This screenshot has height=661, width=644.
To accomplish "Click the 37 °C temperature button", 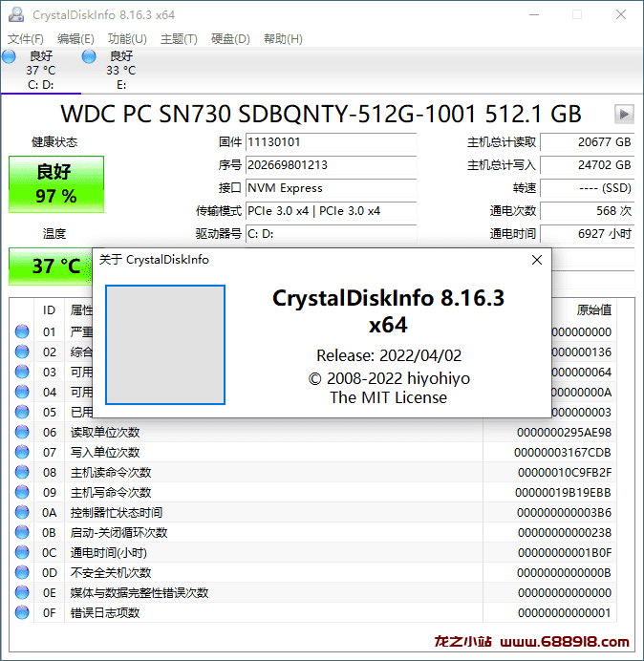I will [x=51, y=267].
